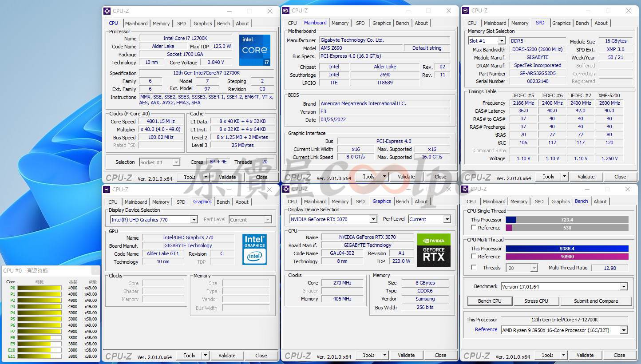Image resolution: width=641 pixels, height=364 pixels.
Task: Click the Cores 8P + 4E value
Action: click(218, 162)
